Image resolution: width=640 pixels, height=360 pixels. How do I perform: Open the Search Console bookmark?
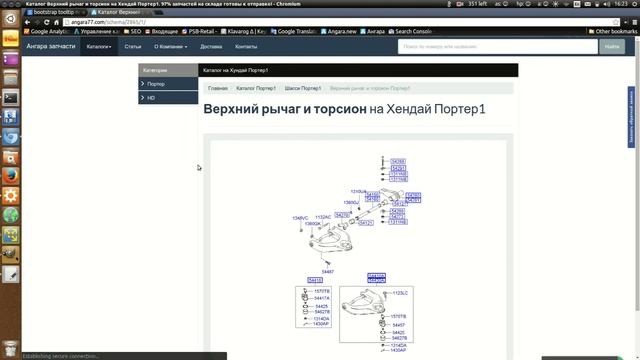tap(410, 31)
